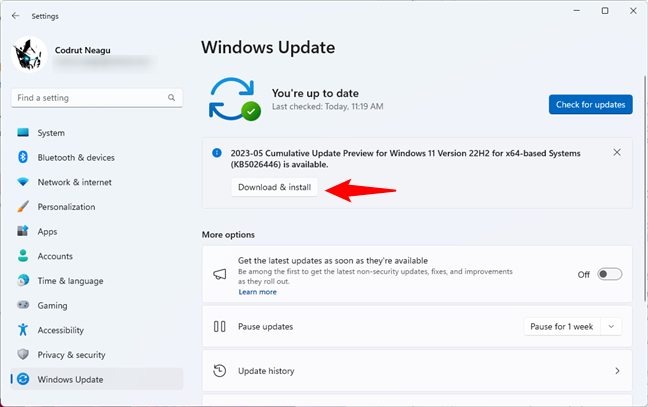Open Learn more link
This screenshot has width=648, height=407.
point(257,292)
